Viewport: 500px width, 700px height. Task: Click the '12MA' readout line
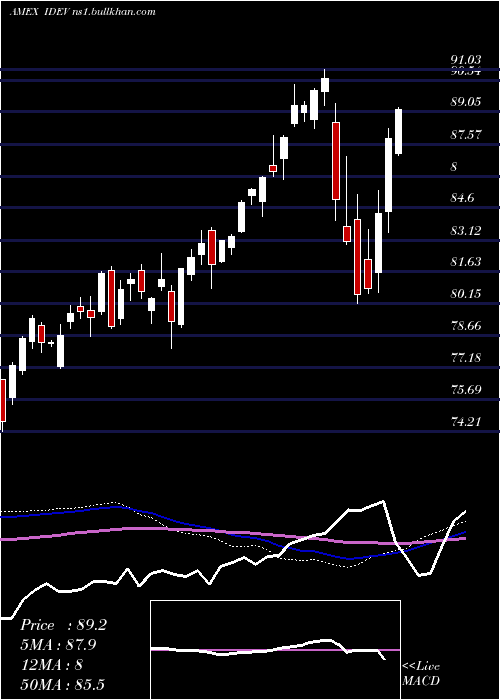pyautogui.click(x=51, y=664)
